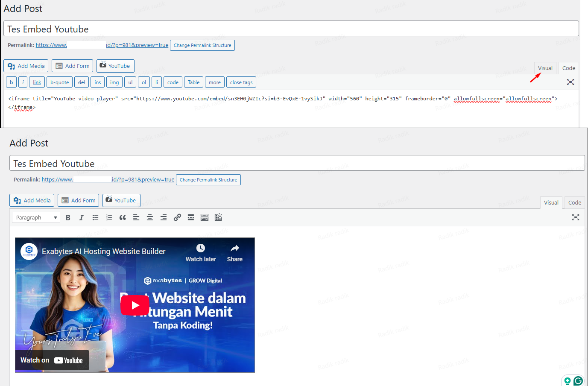Select Code tab in the upper editor
The height and width of the screenshot is (386, 588).
pyautogui.click(x=569, y=68)
